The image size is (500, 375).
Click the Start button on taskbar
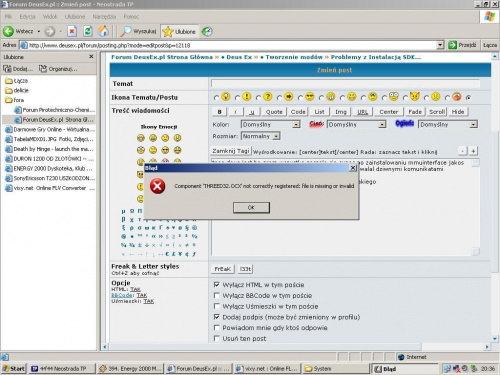[13, 368]
